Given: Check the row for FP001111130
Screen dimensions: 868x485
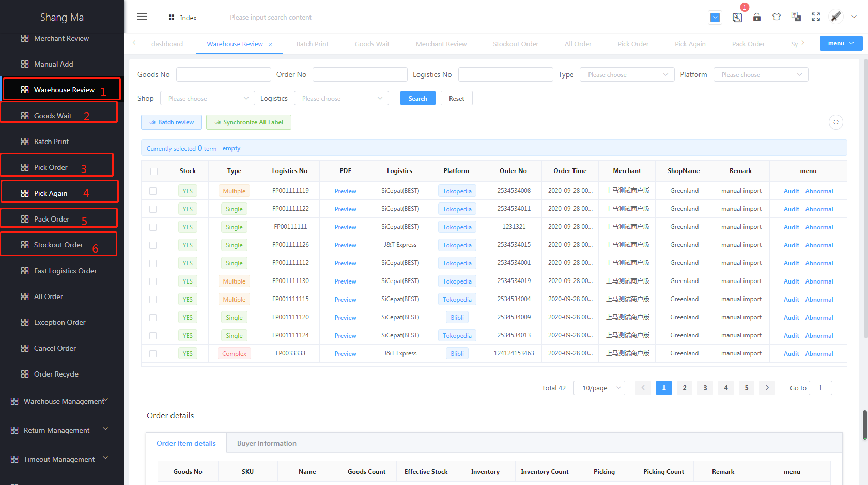Looking at the screenshot, I should click(x=153, y=281).
